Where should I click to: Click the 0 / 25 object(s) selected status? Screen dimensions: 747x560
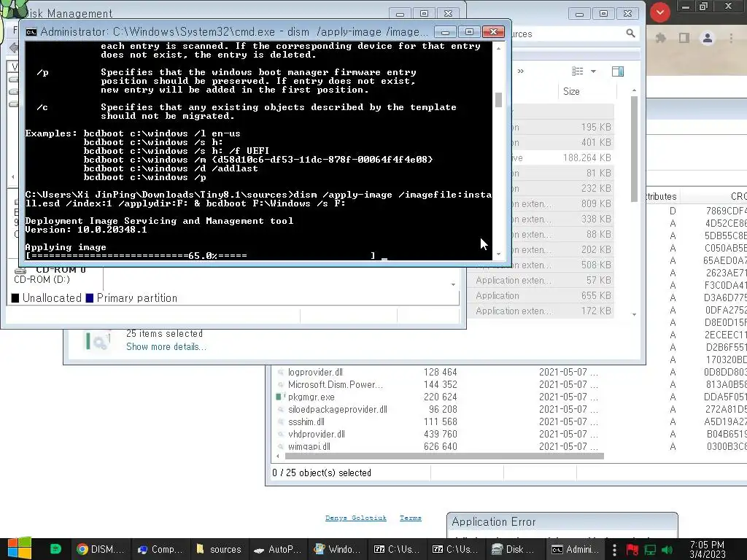point(322,472)
